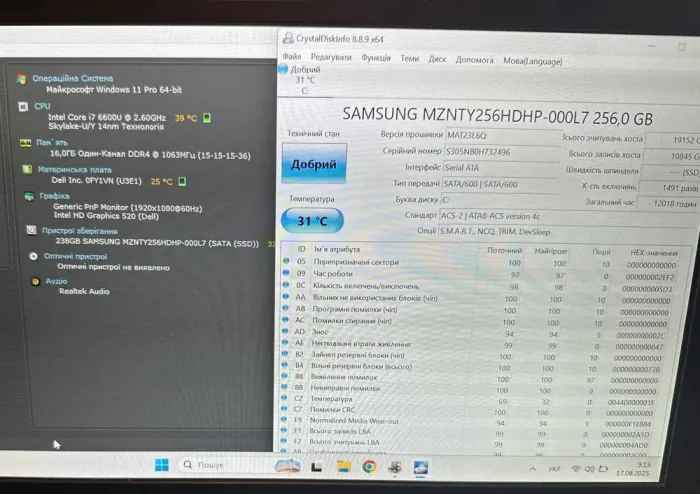This screenshot has height=494, width=700.
Task: Click the CPU section icon
Action: point(23,105)
